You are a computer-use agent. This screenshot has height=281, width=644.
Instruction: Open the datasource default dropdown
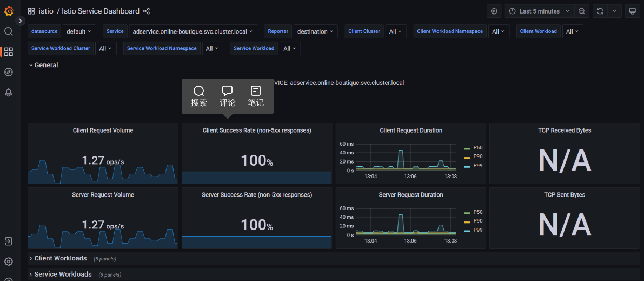pos(79,31)
